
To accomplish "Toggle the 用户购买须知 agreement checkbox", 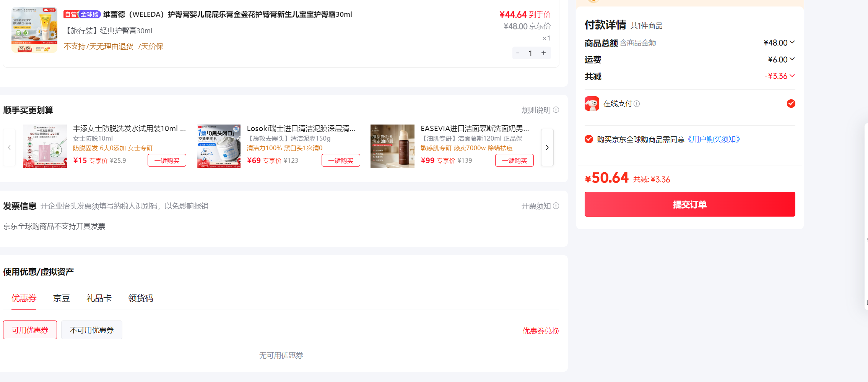I will click(x=589, y=139).
